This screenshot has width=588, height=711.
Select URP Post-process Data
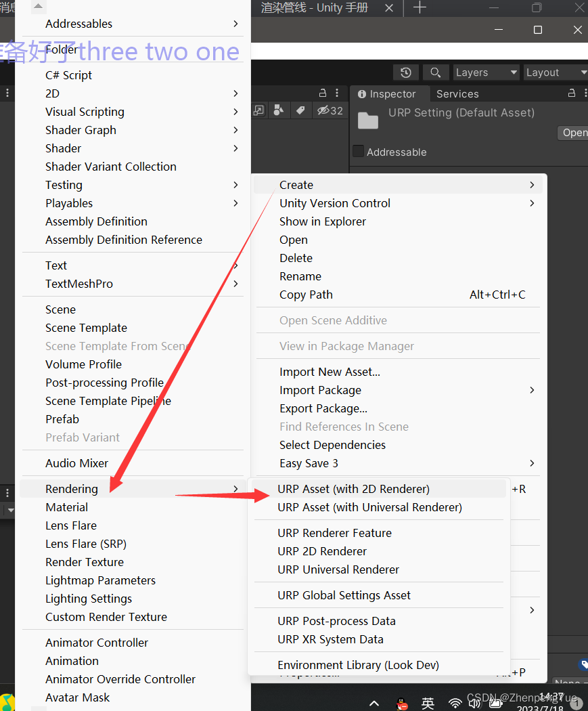point(380,621)
